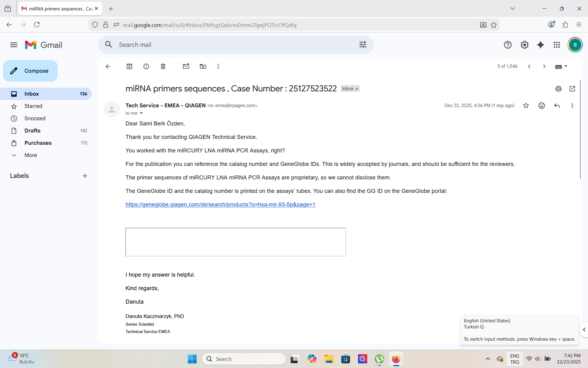
Task: Switch ENG TRQ input language
Action: click(x=514, y=359)
